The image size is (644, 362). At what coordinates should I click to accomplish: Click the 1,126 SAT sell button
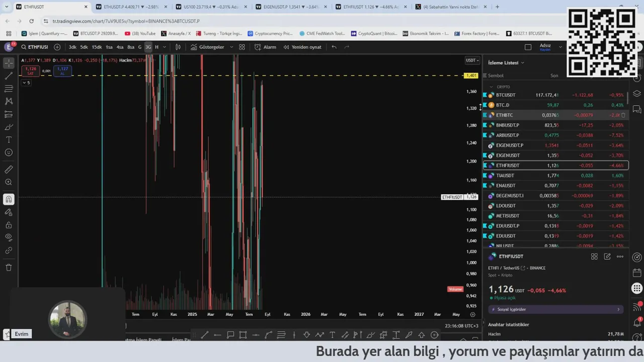[x=31, y=71]
